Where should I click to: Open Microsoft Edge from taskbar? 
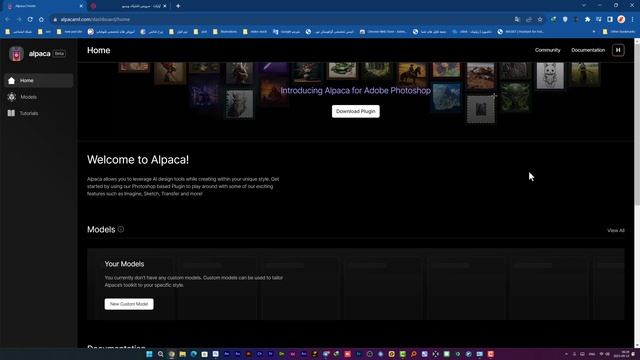coord(193,354)
